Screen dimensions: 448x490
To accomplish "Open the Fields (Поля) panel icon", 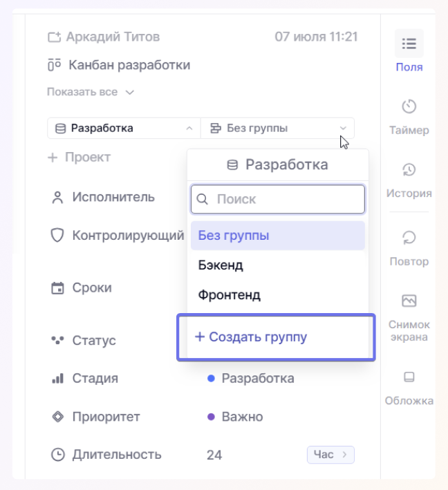I will (409, 44).
